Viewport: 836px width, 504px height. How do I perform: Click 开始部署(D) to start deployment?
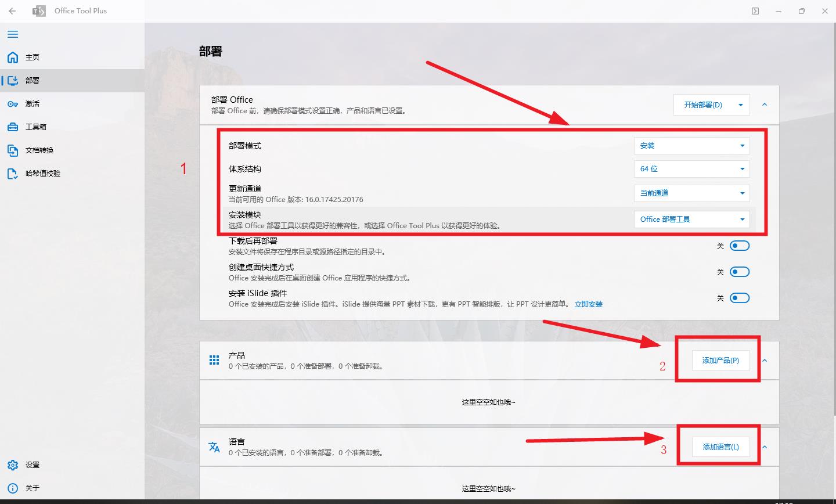pos(704,105)
